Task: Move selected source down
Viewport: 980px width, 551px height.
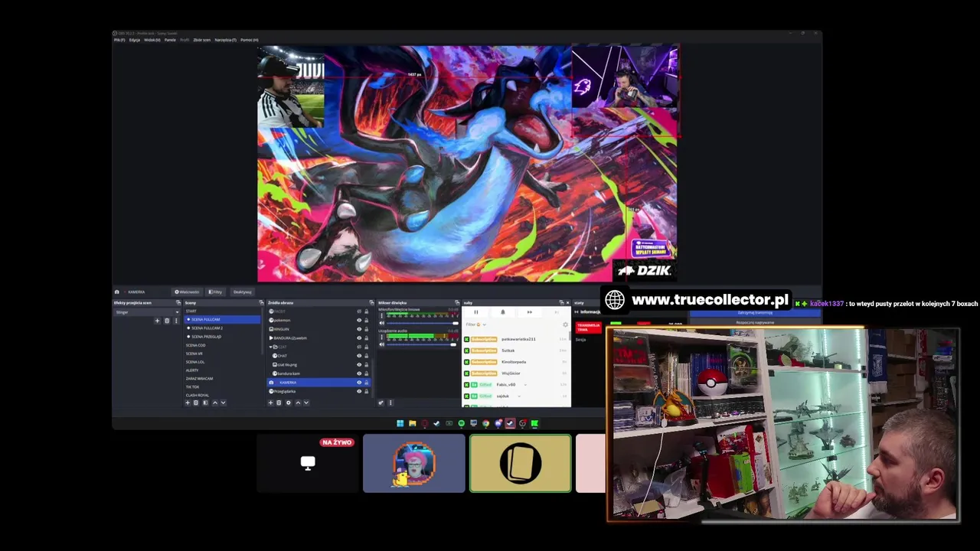Action: point(306,403)
